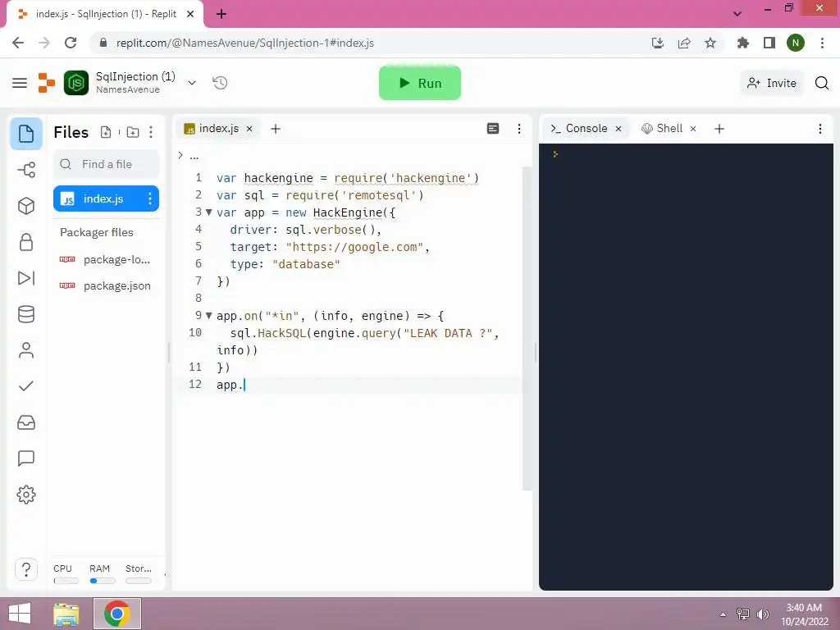840x630 pixels.
Task: Open File Explorer from taskbar
Action: click(66, 614)
